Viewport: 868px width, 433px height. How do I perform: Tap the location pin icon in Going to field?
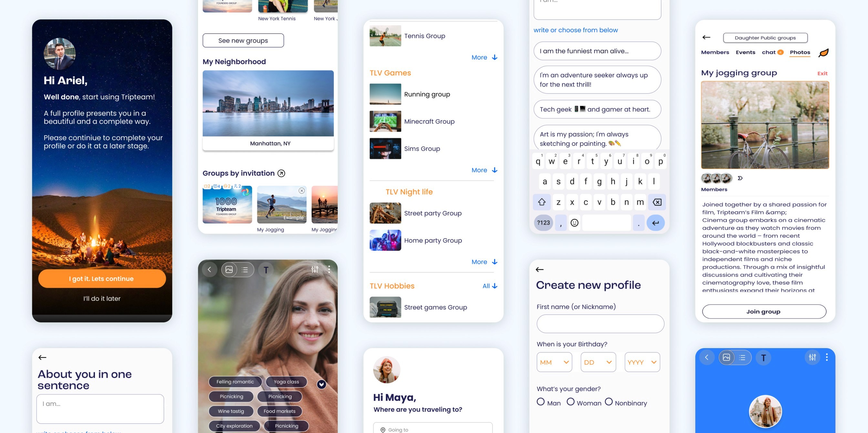point(382,430)
